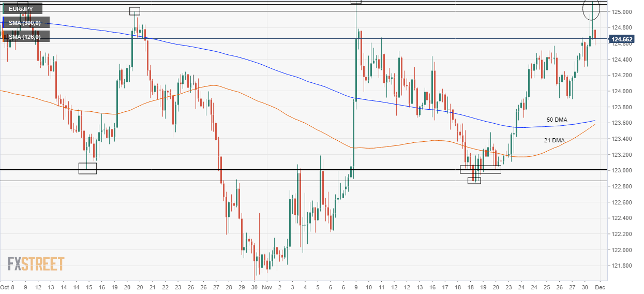The width and height of the screenshot is (644, 294).
Task: Click the orange SMA 126 color swatch
Action: tap(4, 36)
